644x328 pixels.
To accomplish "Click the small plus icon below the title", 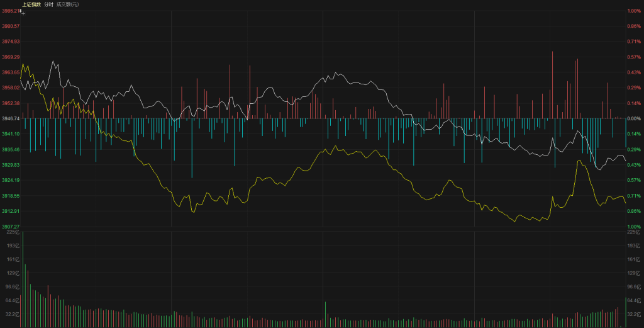I will click(23, 13).
